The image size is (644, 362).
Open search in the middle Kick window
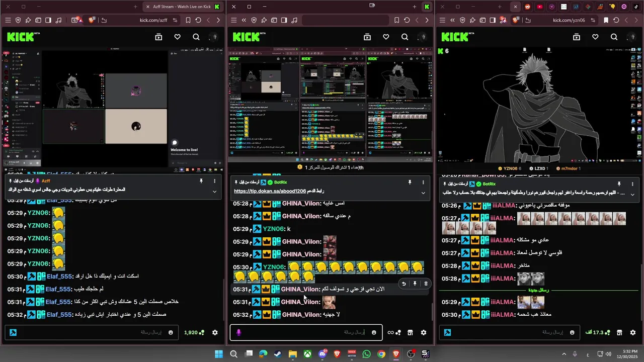405,37
